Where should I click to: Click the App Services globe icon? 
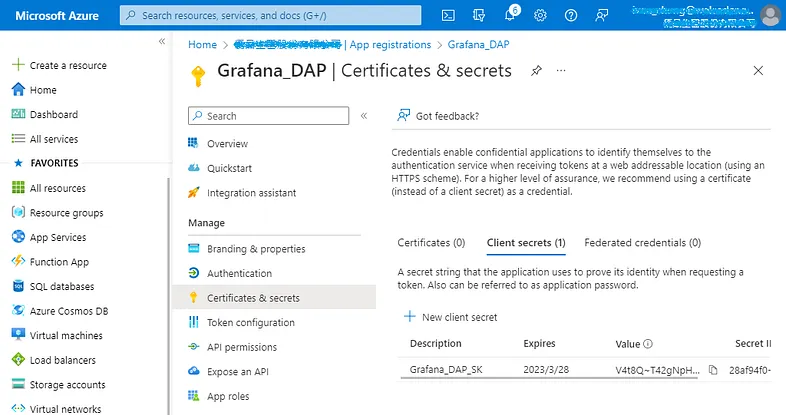point(18,237)
